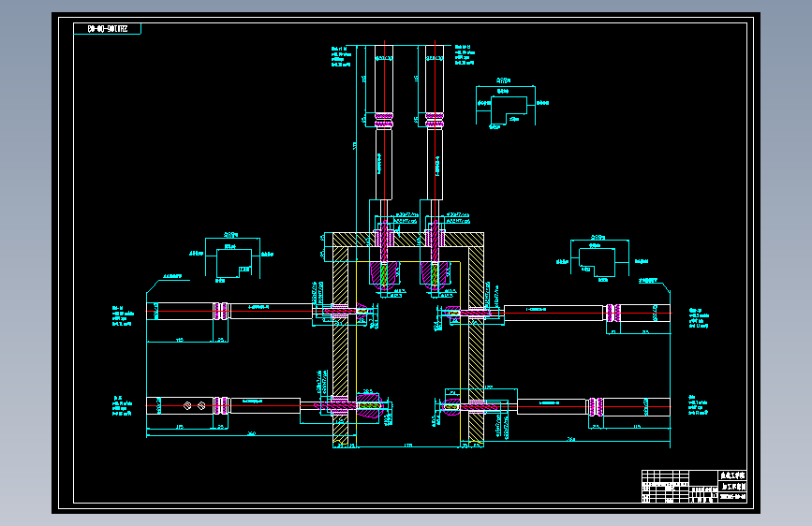Click the right vertical spindle above the fixture

point(435,123)
